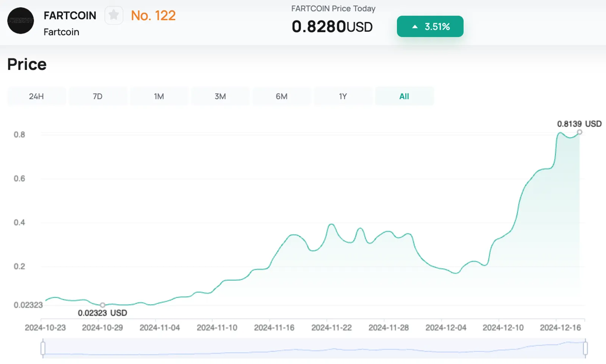Click the 0.6 y-axis label
Image resolution: width=606 pixels, height=364 pixels.
[19, 179]
